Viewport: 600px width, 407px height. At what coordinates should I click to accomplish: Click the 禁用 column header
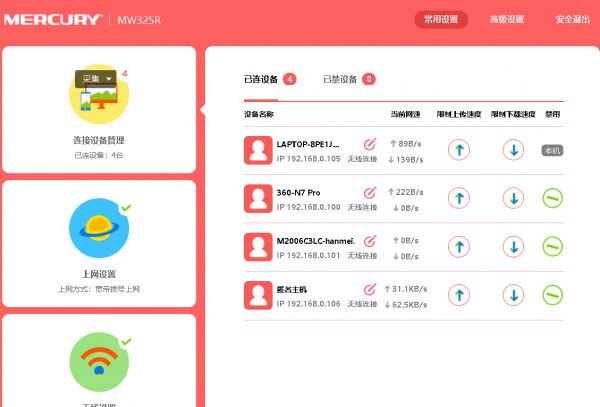click(x=553, y=114)
